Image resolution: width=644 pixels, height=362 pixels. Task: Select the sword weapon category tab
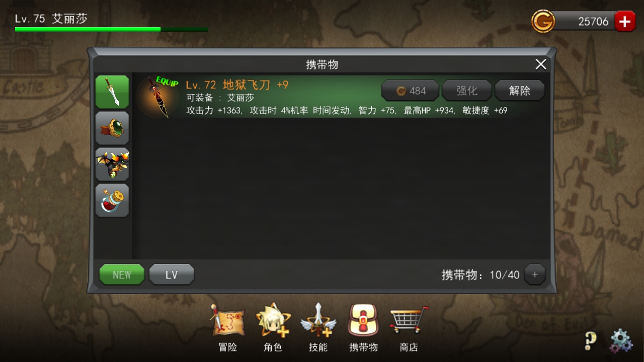(x=112, y=92)
